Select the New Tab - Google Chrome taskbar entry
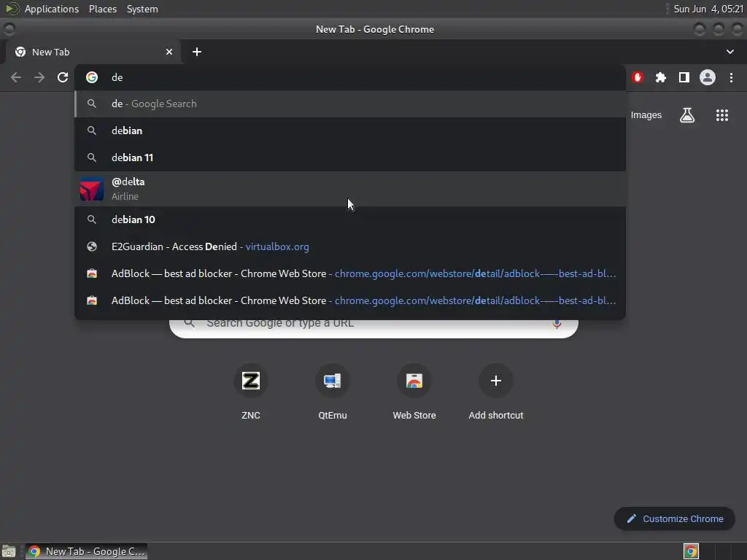Image resolution: width=747 pixels, height=560 pixels. (86, 551)
